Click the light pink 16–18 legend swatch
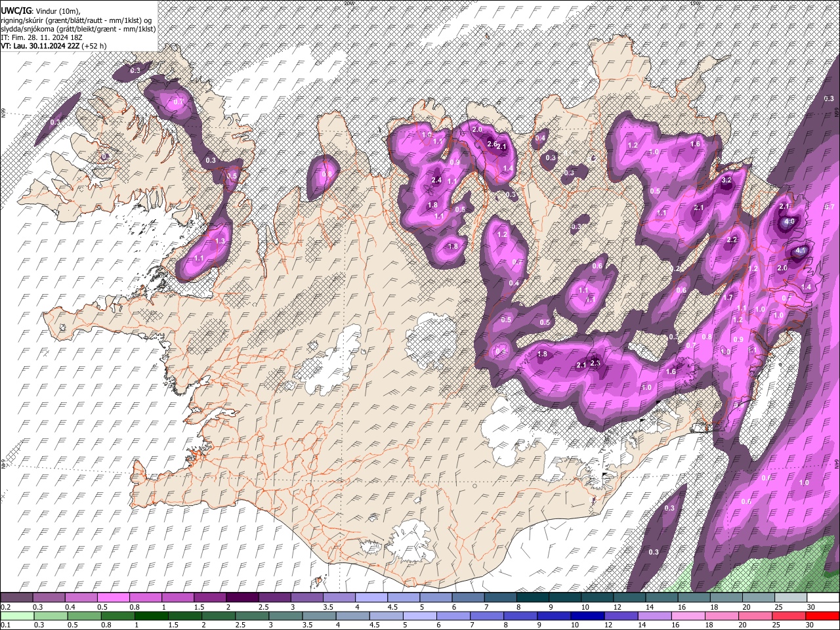This screenshot has width=840, height=630. click(687, 616)
